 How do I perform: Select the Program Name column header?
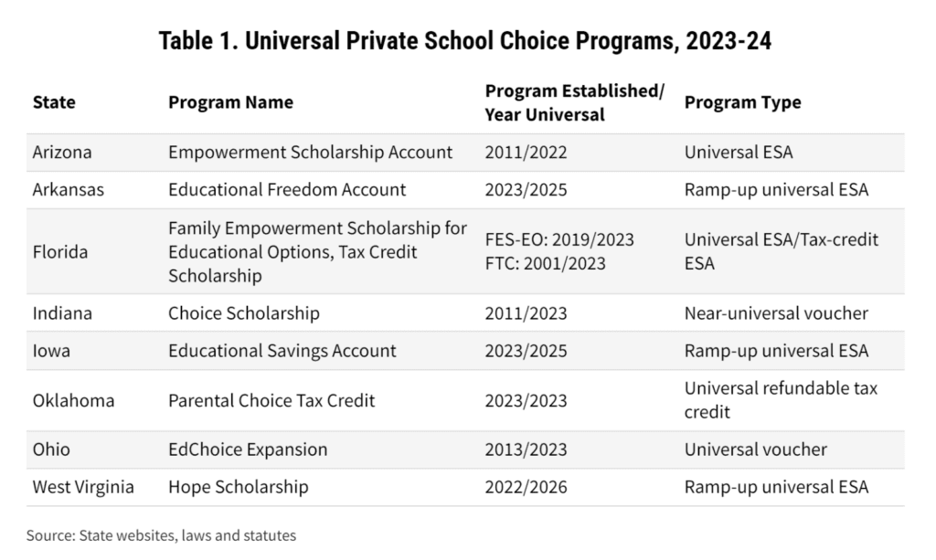coord(230,102)
